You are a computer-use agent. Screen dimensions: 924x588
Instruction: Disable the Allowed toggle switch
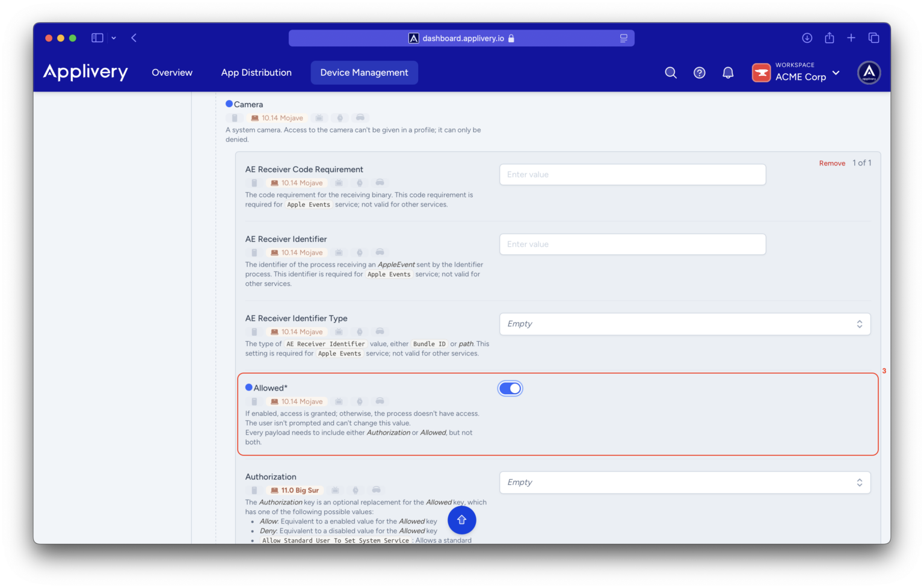tap(510, 389)
